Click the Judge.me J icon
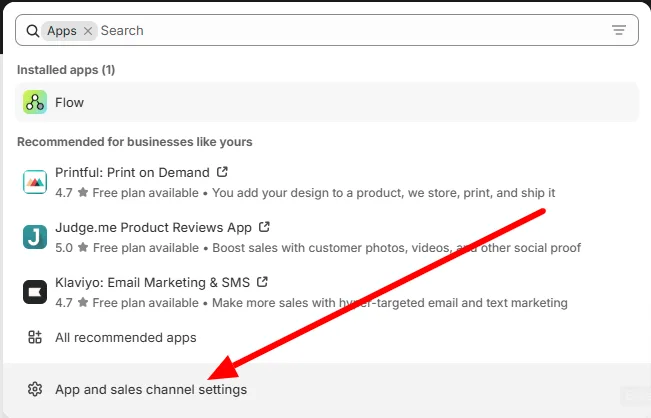The height and width of the screenshot is (418, 651). (35, 237)
